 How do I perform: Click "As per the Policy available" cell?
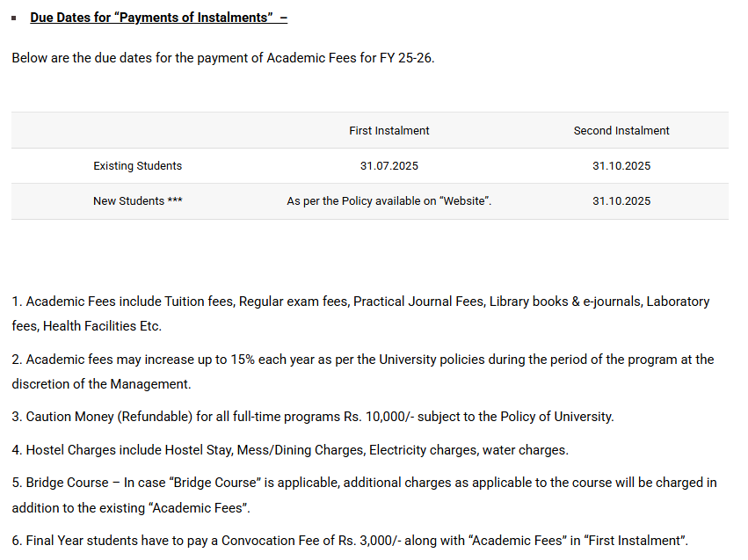click(360, 200)
